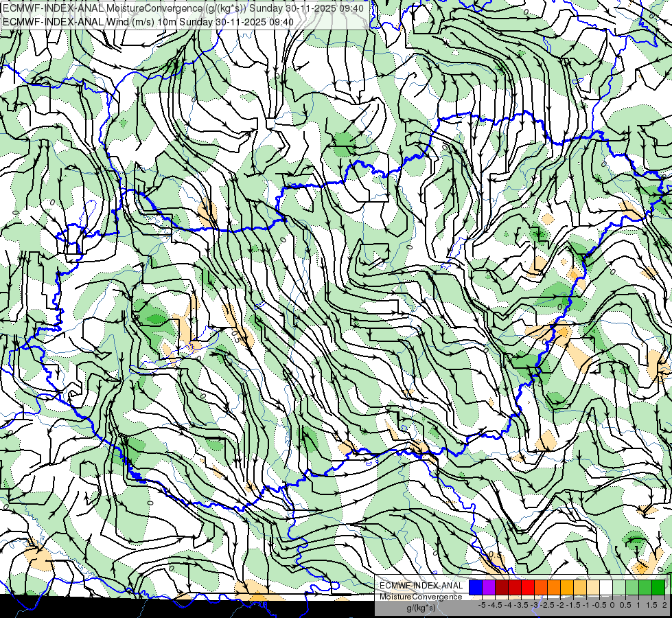The image size is (672, 618).
Task: Pick the amber swatch between -2 and -1.5
Action: 567,588
